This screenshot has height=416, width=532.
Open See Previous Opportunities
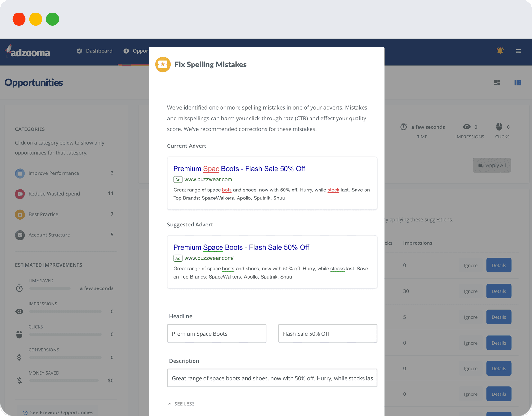pos(58,412)
